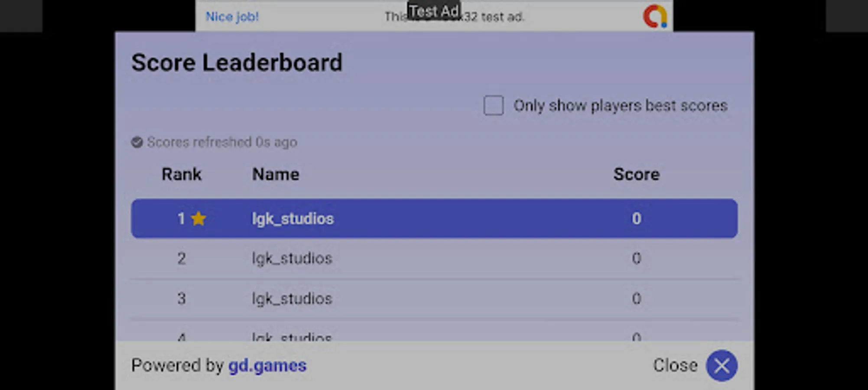
Task: Select the highlighted rank 1 lgk_studios row
Action: click(434, 218)
